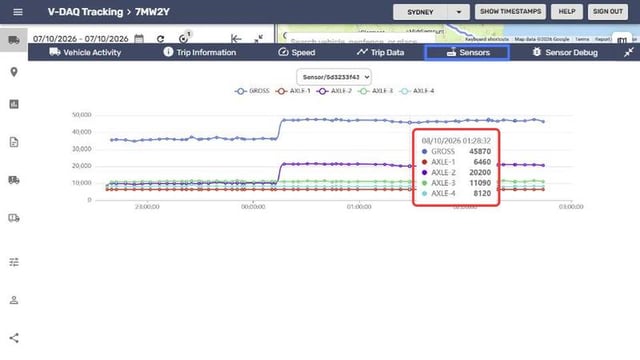This screenshot has height=360, width=640.
Task: Open the Trip Information tab
Action: coord(200,52)
